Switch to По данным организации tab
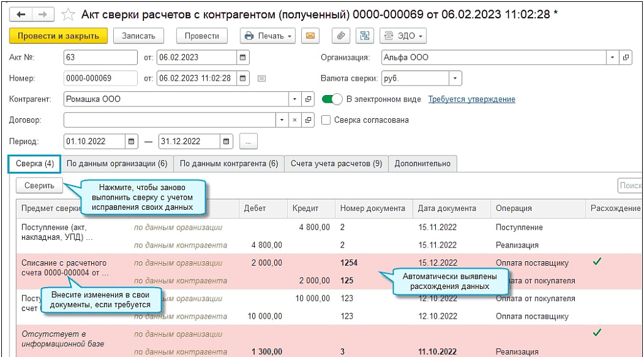Image resolution: width=644 pixels, height=357 pixels. click(117, 164)
